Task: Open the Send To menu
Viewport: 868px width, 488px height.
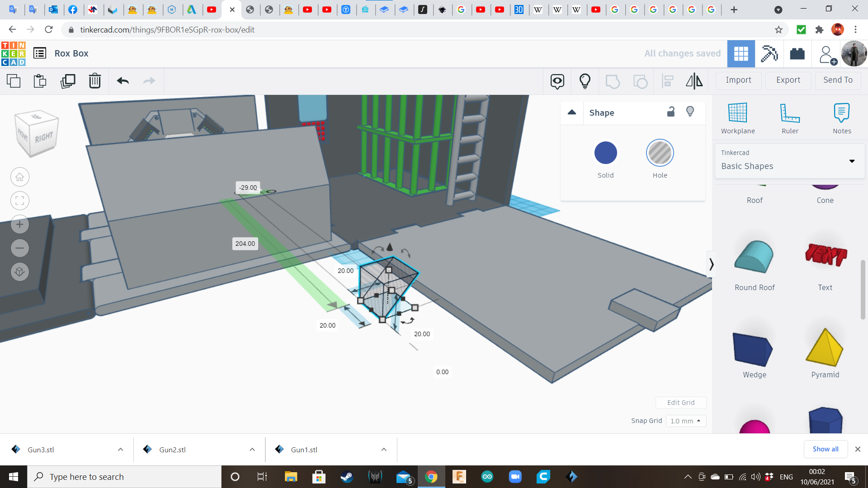Action: 838,80
